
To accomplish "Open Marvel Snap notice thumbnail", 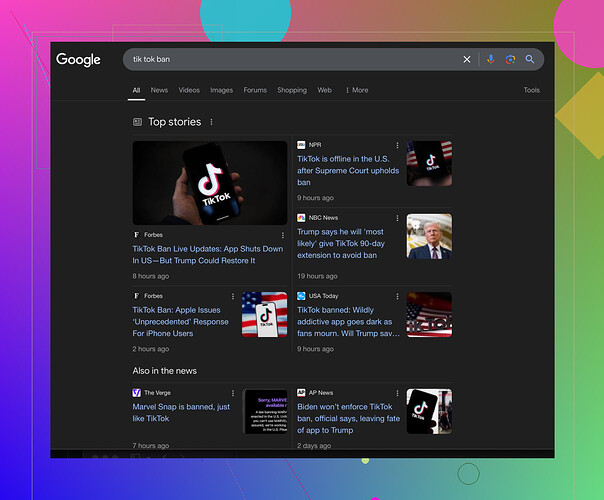I will pos(266,411).
